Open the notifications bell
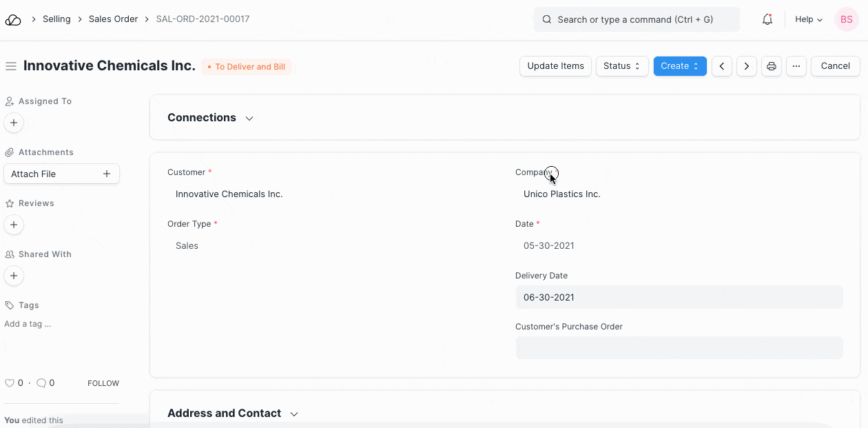 (x=767, y=19)
